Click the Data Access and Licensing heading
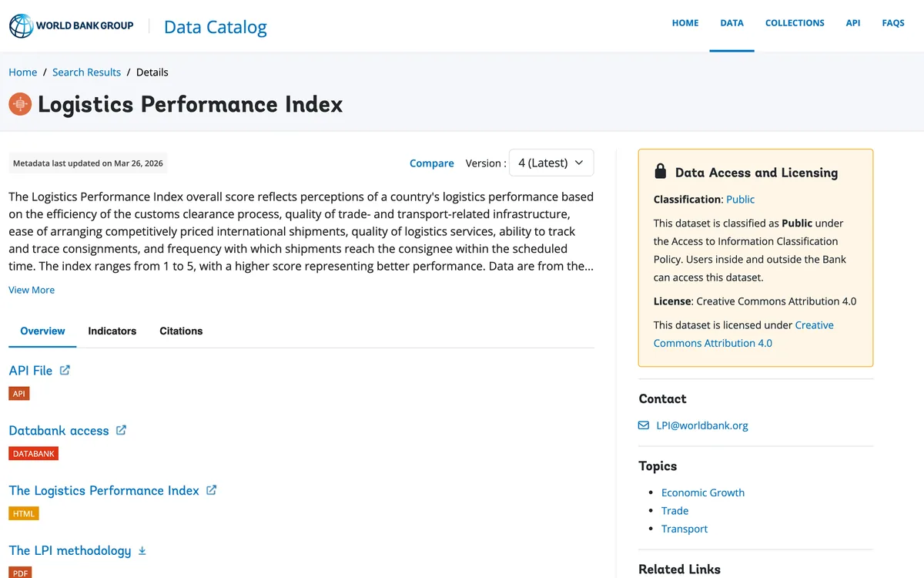Image resolution: width=924 pixels, height=578 pixels. 756,173
